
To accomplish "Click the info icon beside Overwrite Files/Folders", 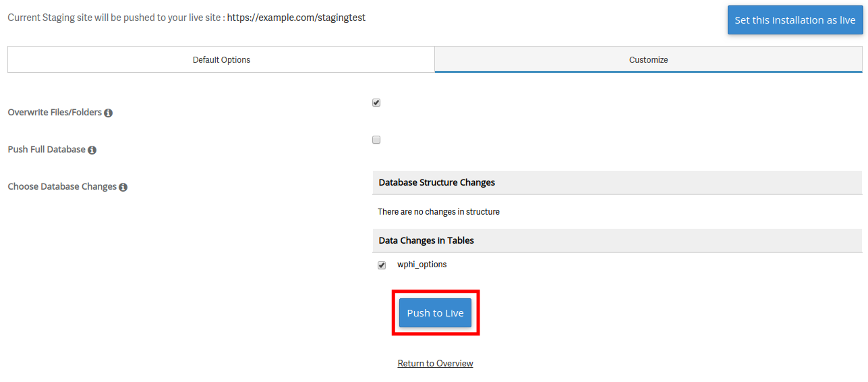I will click(x=109, y=113).
